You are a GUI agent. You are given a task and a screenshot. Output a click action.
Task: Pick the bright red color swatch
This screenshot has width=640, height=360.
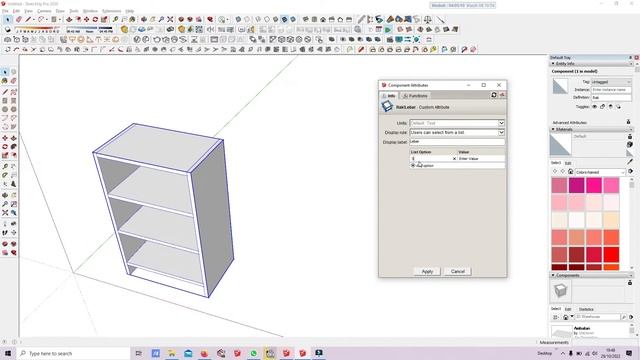click(611, 254)
